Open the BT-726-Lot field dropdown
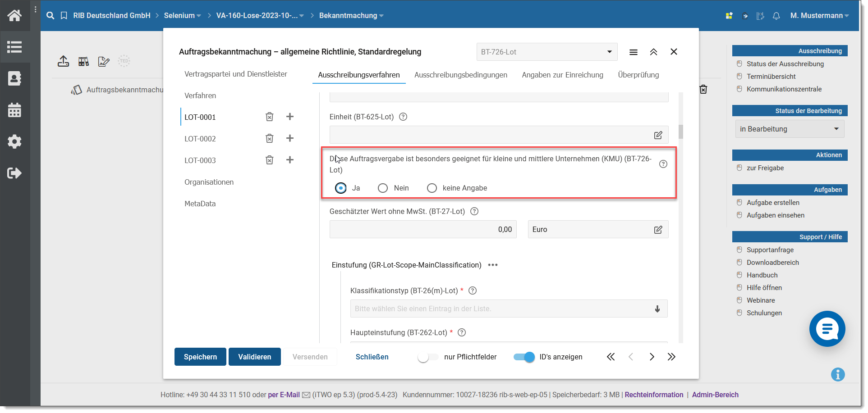 click(547, 52)
